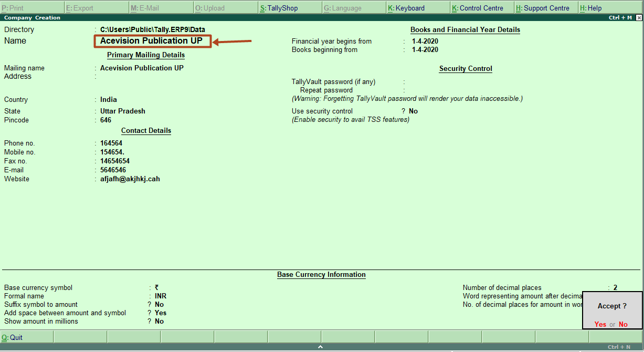The width and height of the screenshot is (644, 352).
Task: Click the Ctrl + M shortcut label
Action: pyautogui.click(x=621, y=18)
